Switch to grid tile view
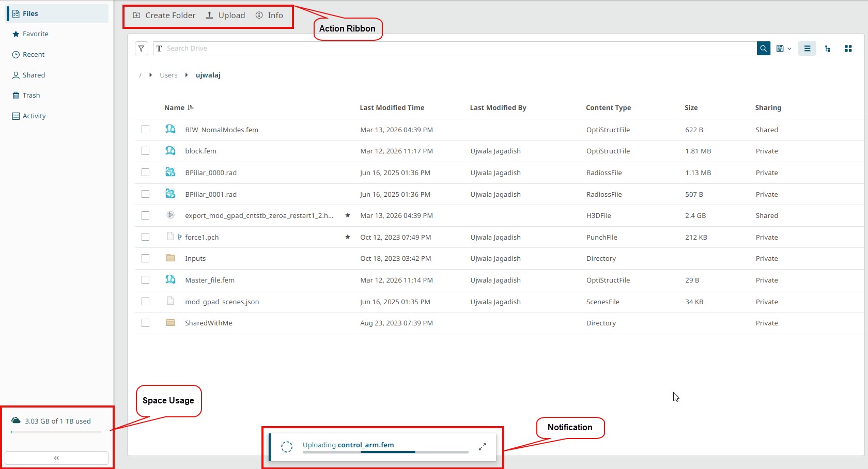 click(x=848, y=49)
